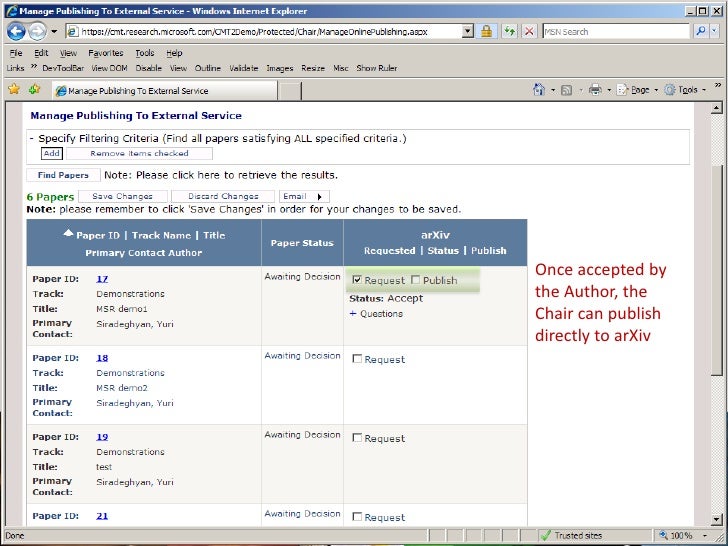Open the Tools menu

click(x=144, y=53)
